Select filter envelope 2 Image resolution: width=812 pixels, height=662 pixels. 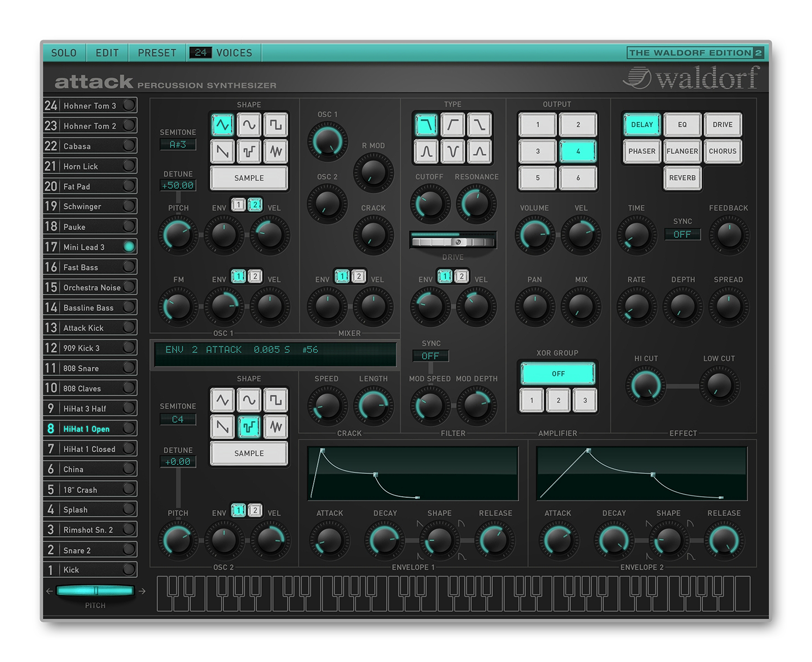461,276
